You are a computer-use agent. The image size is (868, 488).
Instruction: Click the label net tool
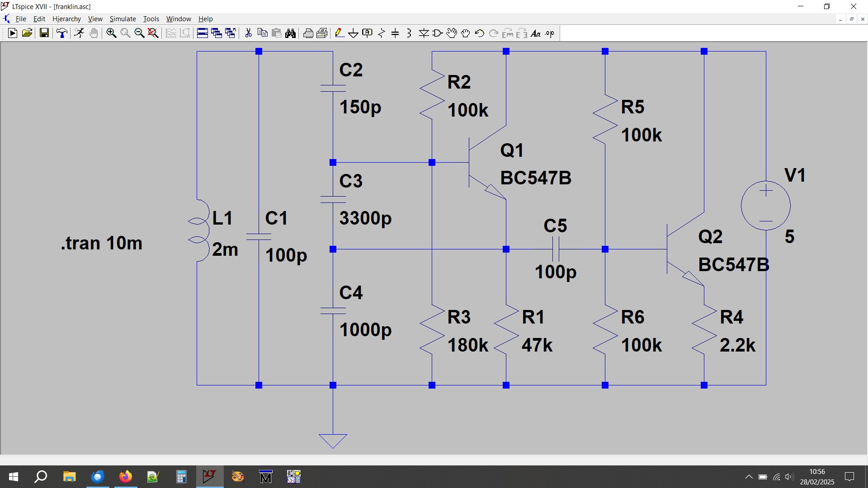click(x=367, y=33)
